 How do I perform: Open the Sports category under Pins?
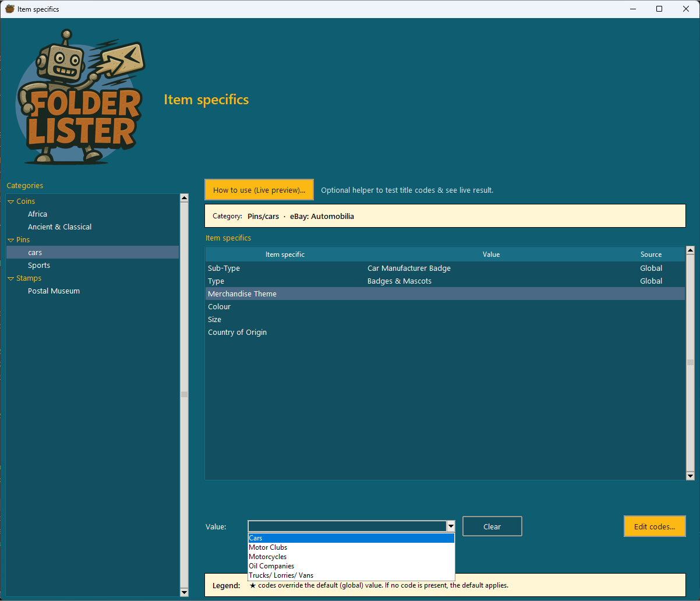39,266
